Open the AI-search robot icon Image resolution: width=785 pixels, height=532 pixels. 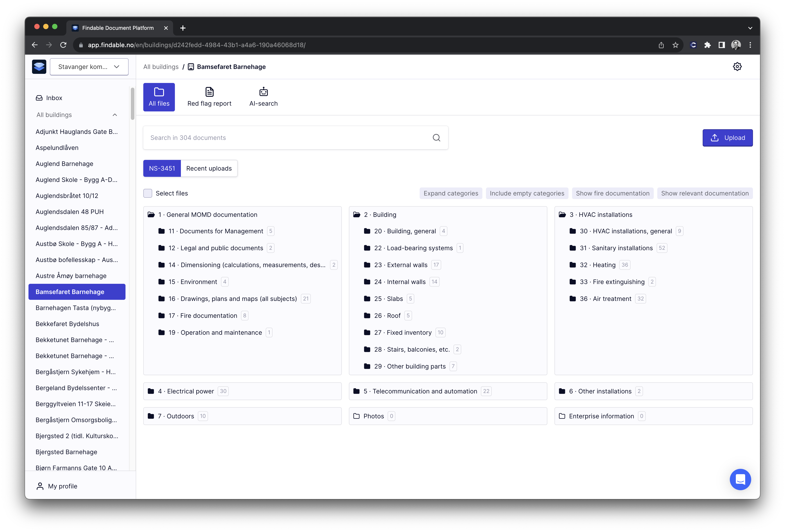coord(263,92)
